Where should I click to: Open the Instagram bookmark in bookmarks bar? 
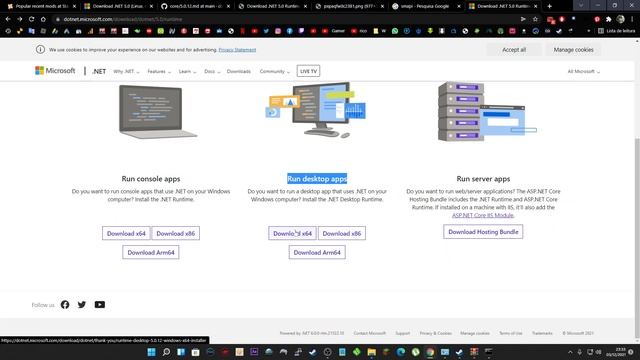(x=278, y=31)
